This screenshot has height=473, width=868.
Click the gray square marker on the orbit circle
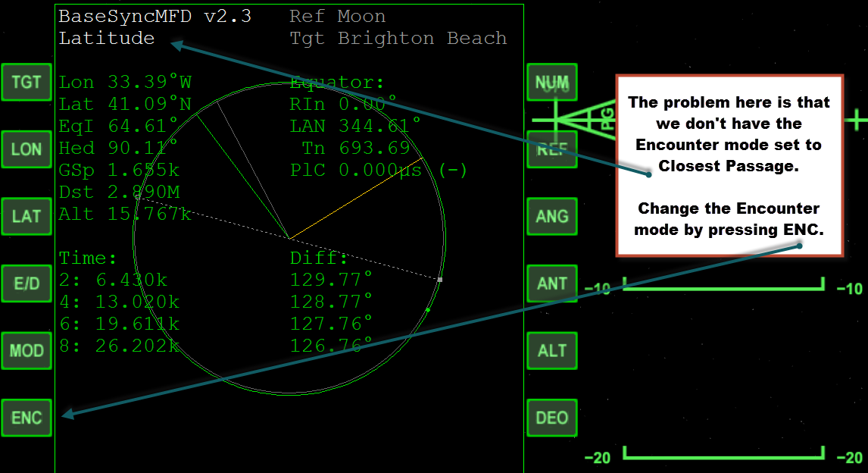point(439,280)
